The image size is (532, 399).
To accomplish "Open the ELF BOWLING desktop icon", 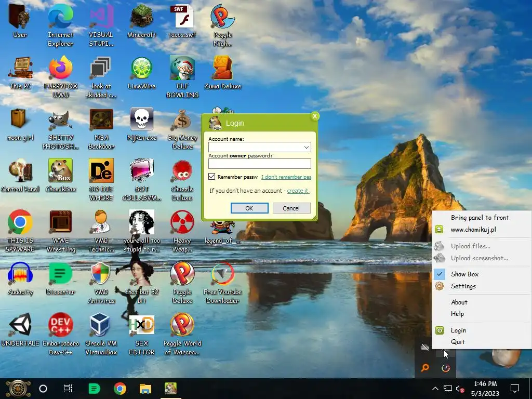I will (182, 68).
